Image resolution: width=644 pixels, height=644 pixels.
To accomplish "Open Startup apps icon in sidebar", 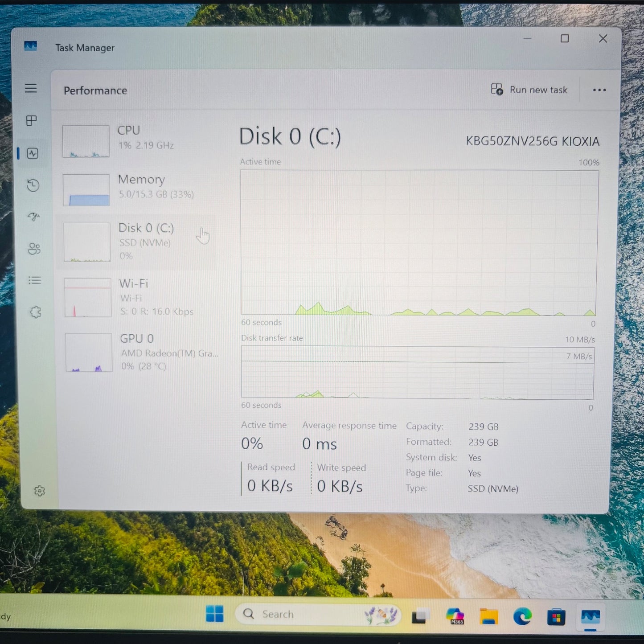I will (x=33, y=217).
